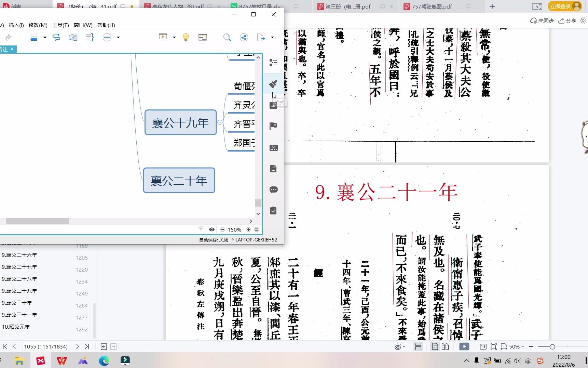Image resolution: width=588 pixels, height=368 pixels.
Task: Click the Gantt chart view icon
Action: [x=203, y=37]
